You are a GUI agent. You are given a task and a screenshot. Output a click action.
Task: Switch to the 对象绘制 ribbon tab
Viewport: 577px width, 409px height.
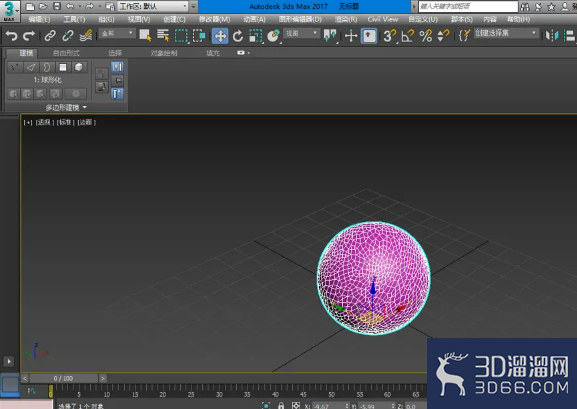pyautogui.click(x=164, y=53)
